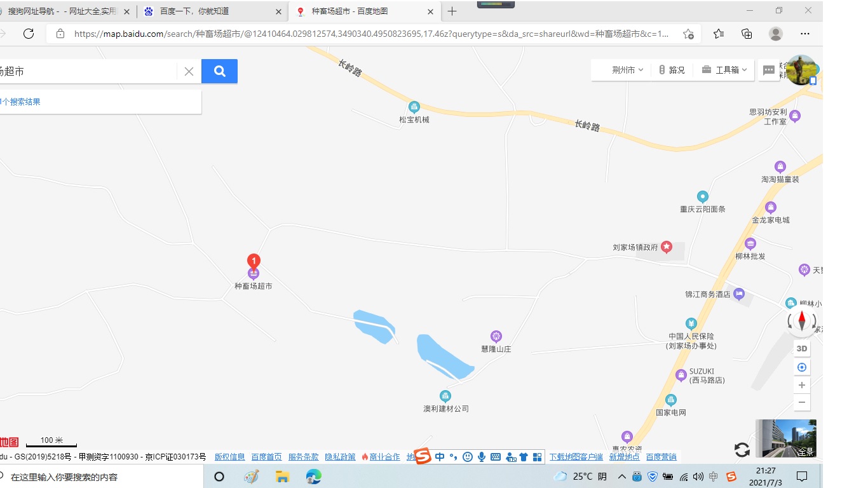
Task: Toggle the 路况 traffic layer
Action: point(672,70)
